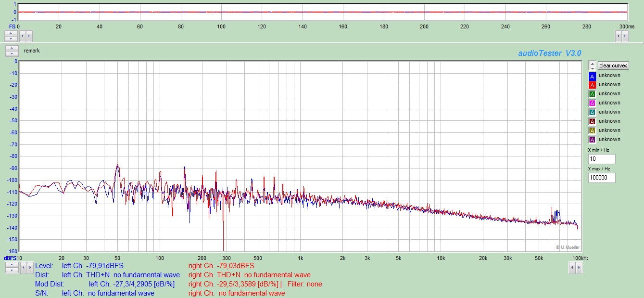644x298 pixels.
Task: Click left arrow below FS time axis
Action: [23, 36]
